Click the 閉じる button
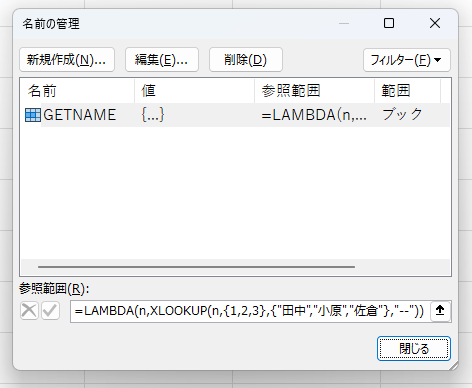The image size is (472, 388). click(414, 349)
